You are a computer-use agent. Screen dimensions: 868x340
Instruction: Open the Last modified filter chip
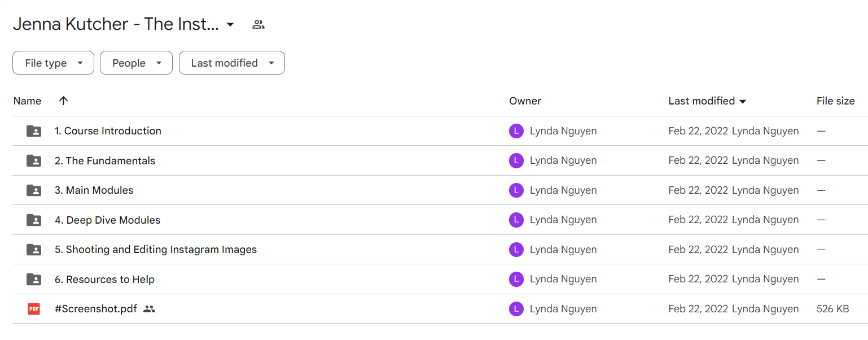[x=232, y=63]
